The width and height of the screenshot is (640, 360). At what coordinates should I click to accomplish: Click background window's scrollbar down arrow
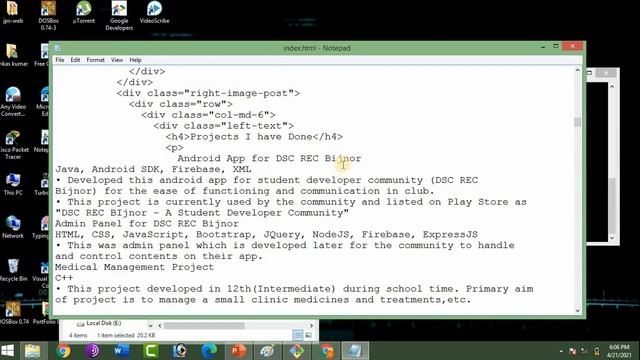point(611,238)
